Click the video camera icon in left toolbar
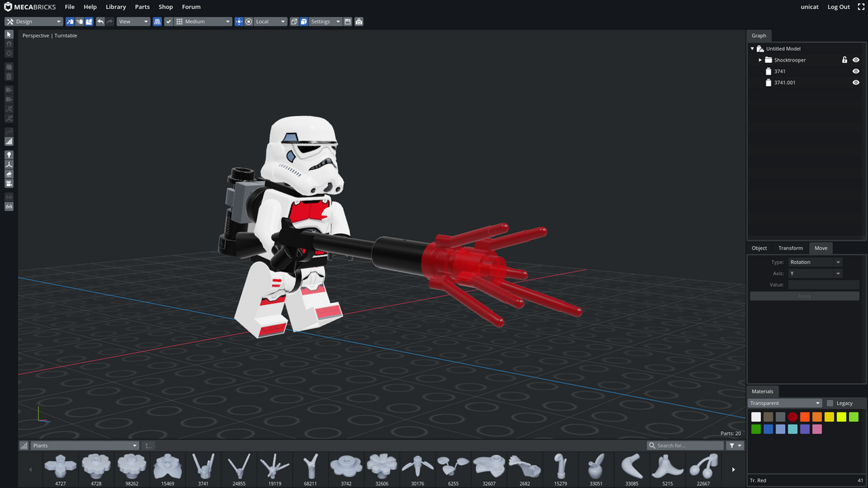 (x=9, y=184)
